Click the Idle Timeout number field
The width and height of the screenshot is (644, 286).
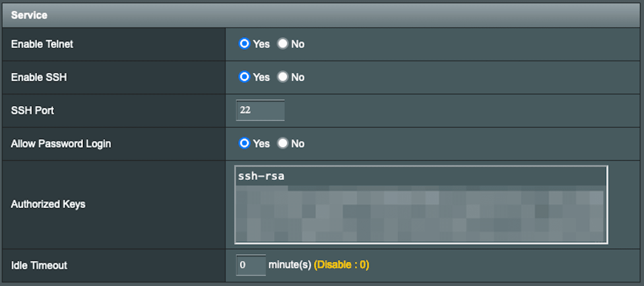point(250,265)
